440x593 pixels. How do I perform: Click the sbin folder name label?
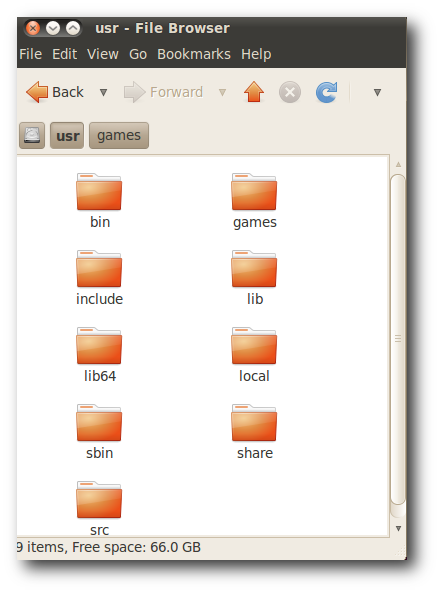[100, 453]
